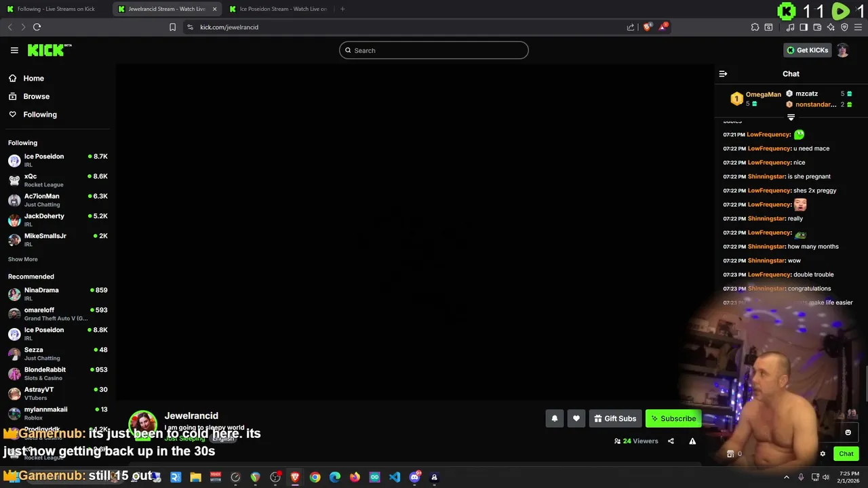Screen dimensions: 868x488
Task: Reload the current page
Action: [37, 27]
